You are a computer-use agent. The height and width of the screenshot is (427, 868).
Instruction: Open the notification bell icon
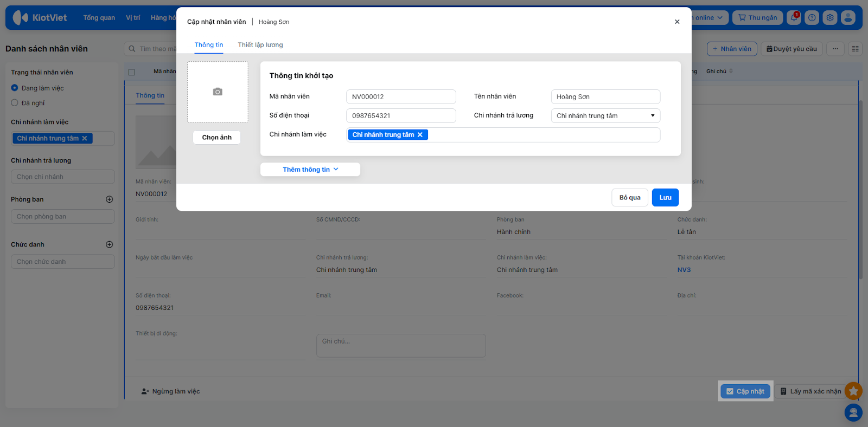(x=794, y=18)
